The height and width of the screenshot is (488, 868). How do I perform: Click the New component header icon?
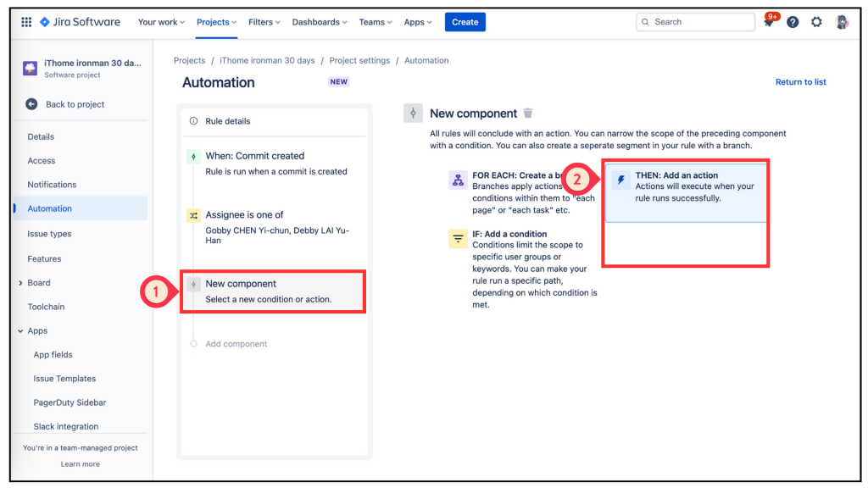coord(413,114)
